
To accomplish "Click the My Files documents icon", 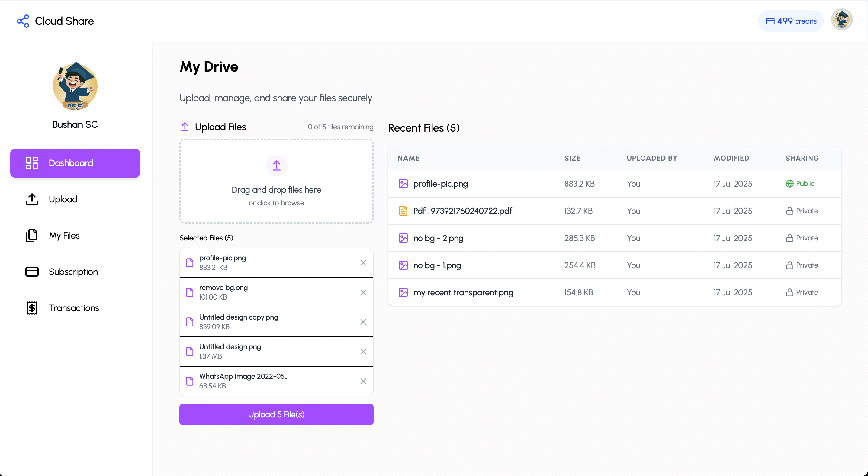I will [x=32, y=236].
